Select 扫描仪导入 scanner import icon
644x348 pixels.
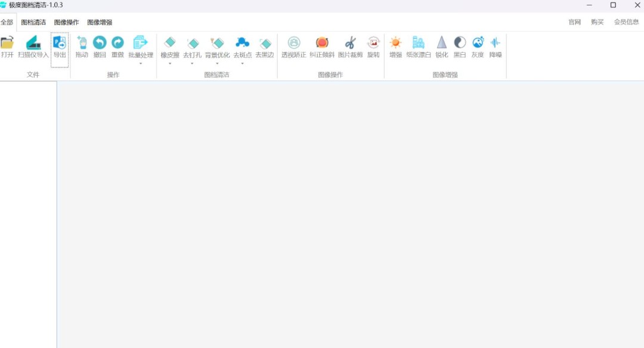tap(33, 43)
